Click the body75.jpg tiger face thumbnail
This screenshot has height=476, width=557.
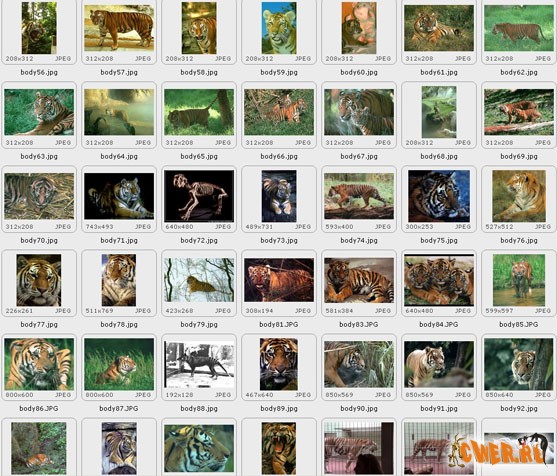pyautogui.click(x=439, y=196)
